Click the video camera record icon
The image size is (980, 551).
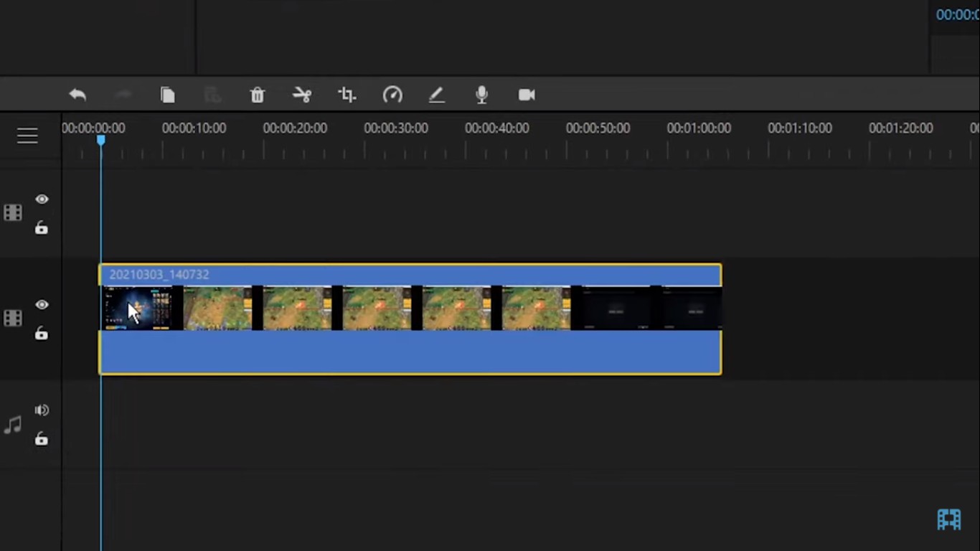pos(527,95)
